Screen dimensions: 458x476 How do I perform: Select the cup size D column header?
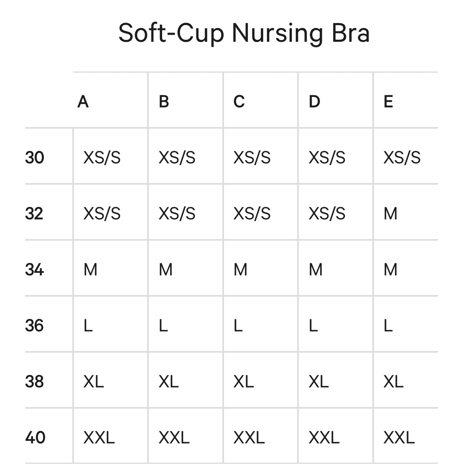(x=314, y=102)
